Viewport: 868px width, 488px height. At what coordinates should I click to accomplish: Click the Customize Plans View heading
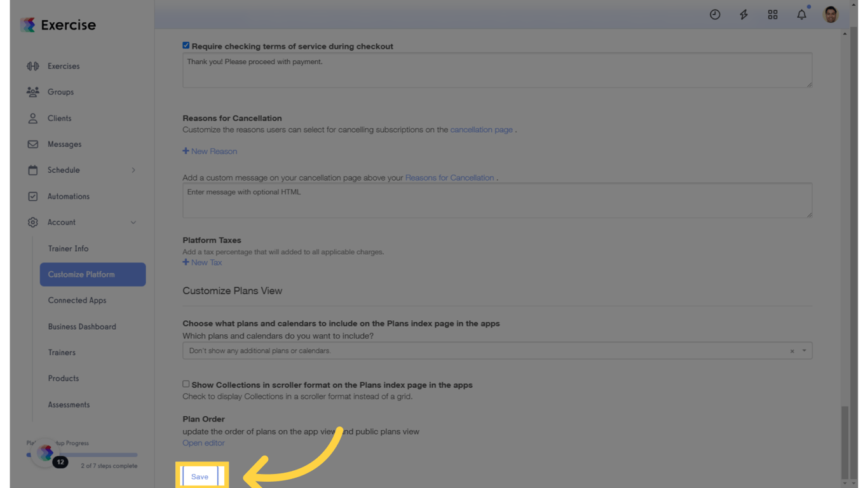[x=232, y=291]
